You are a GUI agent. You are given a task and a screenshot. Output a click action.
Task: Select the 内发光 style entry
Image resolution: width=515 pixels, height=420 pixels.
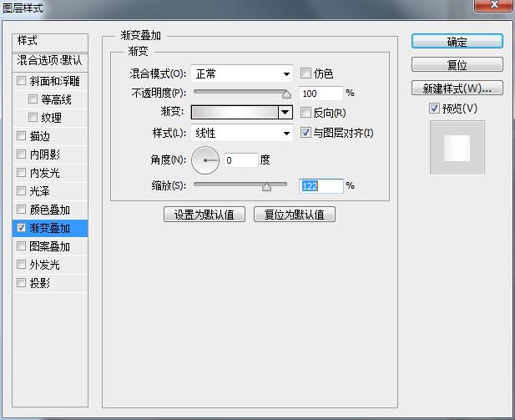(50, 173)
